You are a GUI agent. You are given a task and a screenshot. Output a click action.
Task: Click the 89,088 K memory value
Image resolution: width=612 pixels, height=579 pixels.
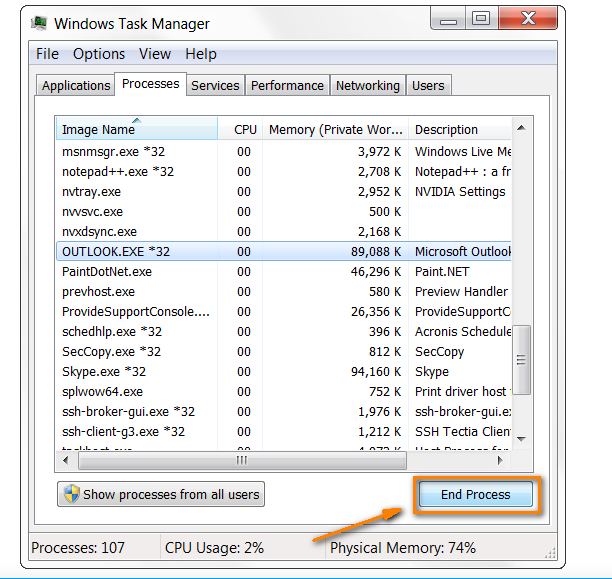[376, 251]
